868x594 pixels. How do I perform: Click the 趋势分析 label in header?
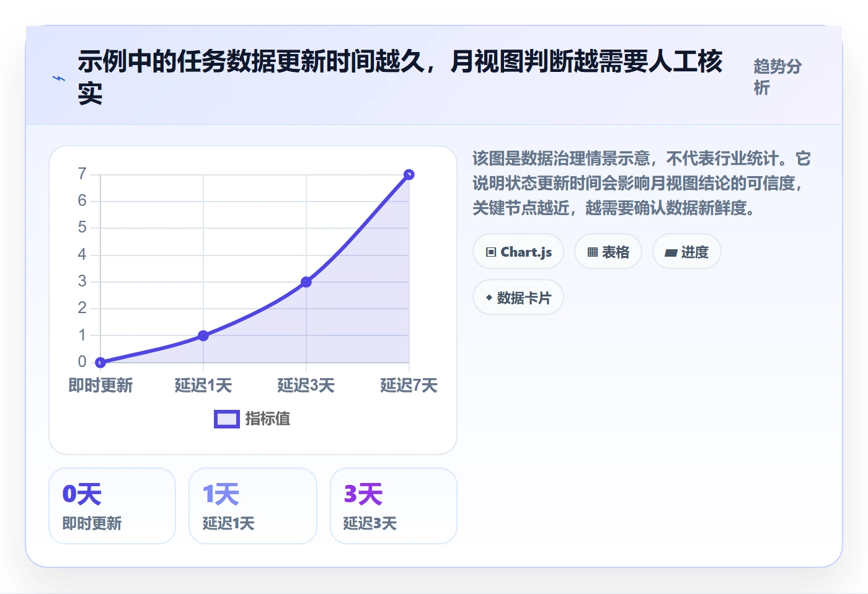778,77
